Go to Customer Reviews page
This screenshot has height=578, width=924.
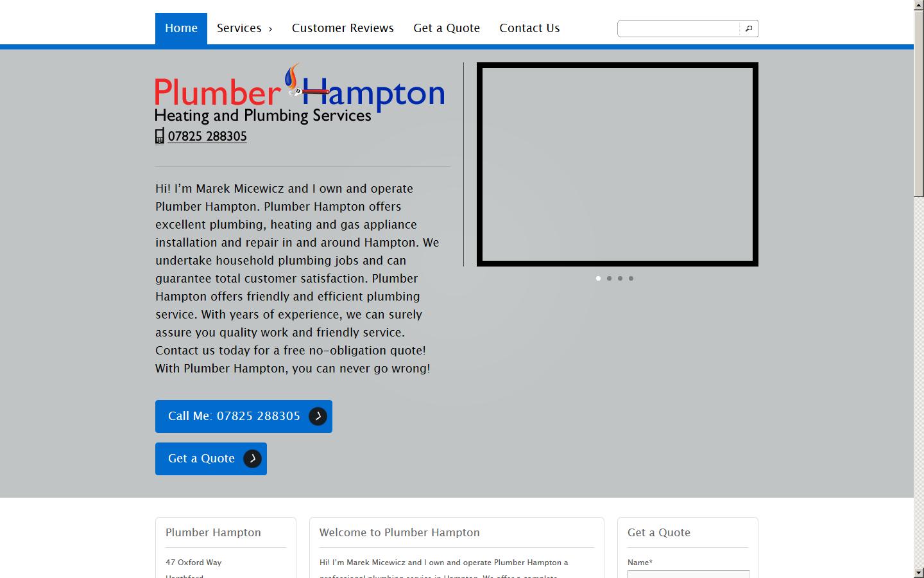tap(343, 28)
